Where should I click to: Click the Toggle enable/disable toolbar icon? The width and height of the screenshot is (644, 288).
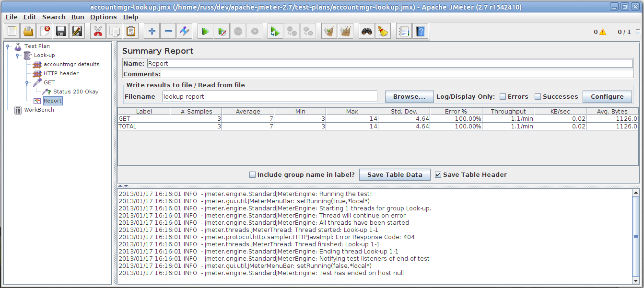pos(185,32)
